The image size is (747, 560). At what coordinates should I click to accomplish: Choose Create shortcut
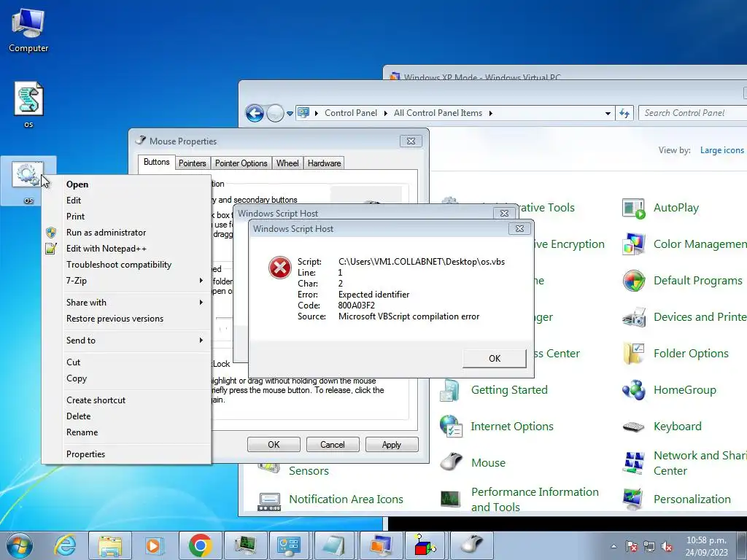coord(126,400)
